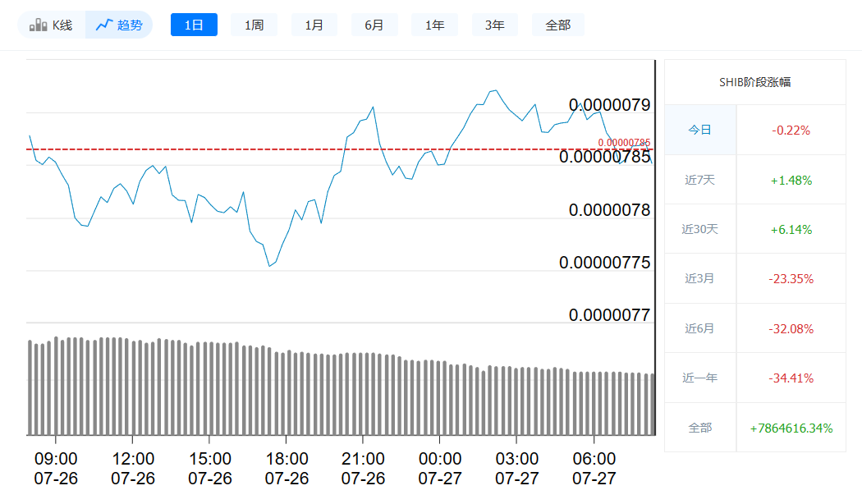Select the 6月 time range
Image resolution: width=862 pixels, height=504 pixels.
tap(374, 24)
